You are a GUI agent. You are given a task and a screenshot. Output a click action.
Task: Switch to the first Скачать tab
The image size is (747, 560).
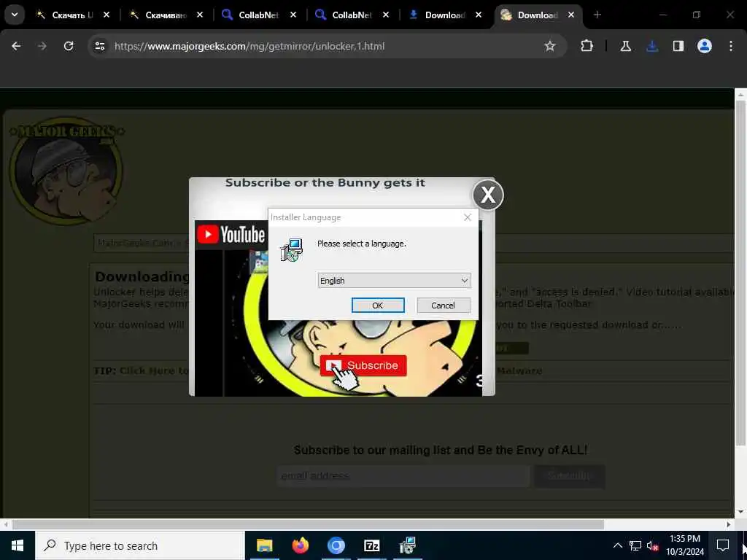click(x=72, y=15)
